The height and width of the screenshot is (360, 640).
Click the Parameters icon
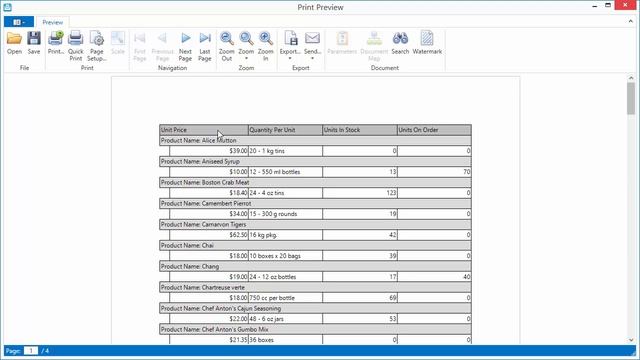[342, 38]
